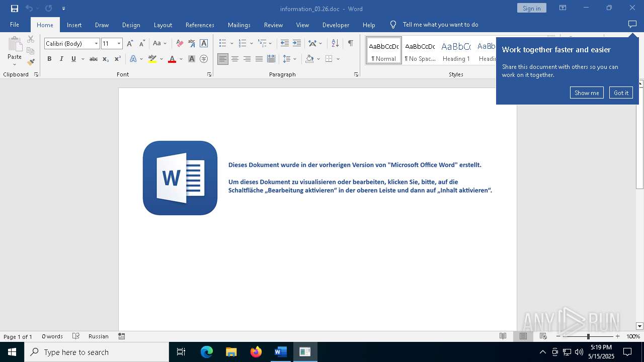Toggle Align Left

[x=223, y=59]
